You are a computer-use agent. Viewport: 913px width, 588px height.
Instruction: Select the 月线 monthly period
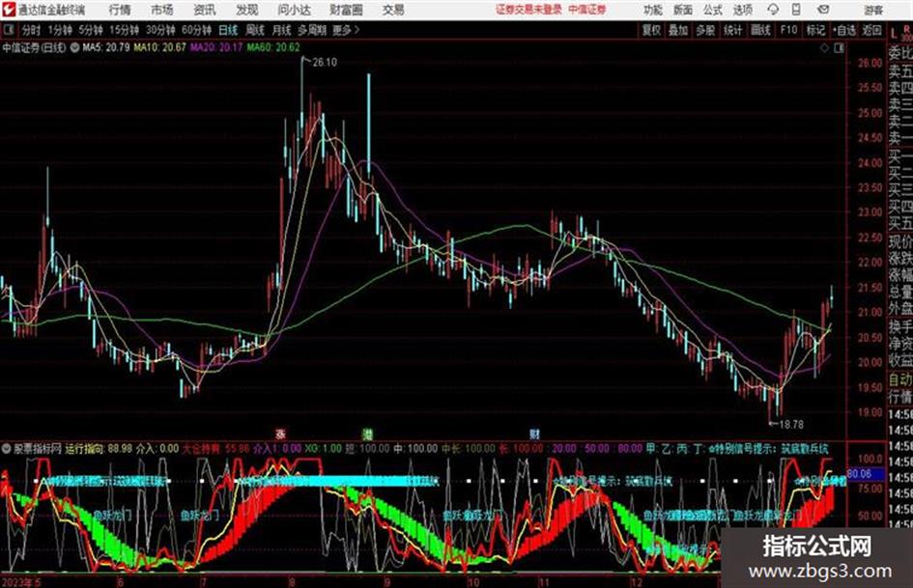click(x=282, y=30)
